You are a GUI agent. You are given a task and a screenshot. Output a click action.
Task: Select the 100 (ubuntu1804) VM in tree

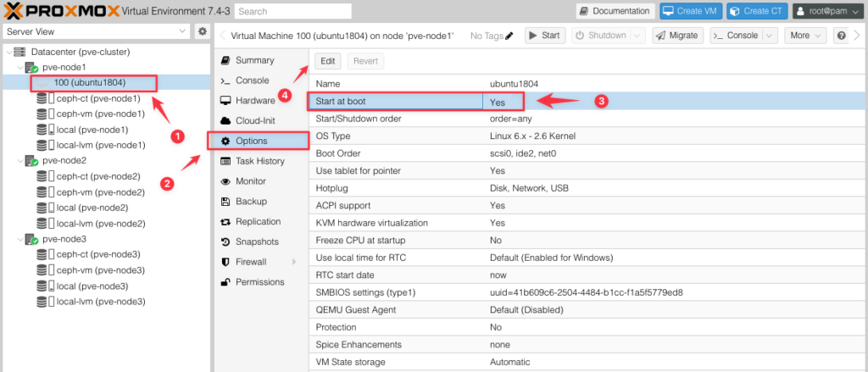point(105,82)
